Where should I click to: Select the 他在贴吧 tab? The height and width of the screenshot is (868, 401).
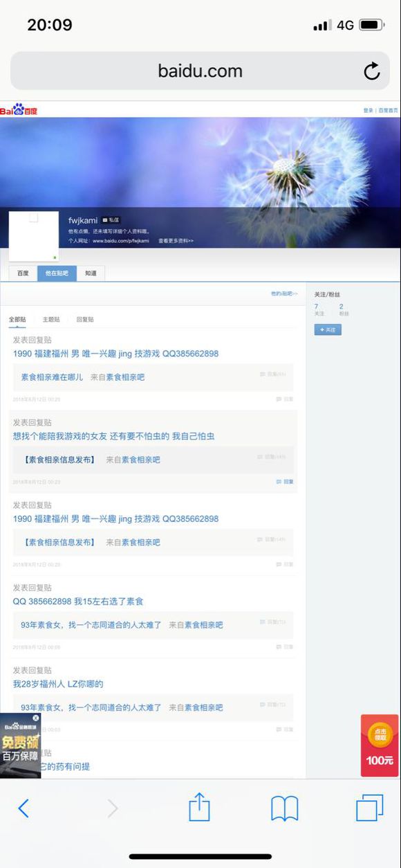[x=57, y=273]
